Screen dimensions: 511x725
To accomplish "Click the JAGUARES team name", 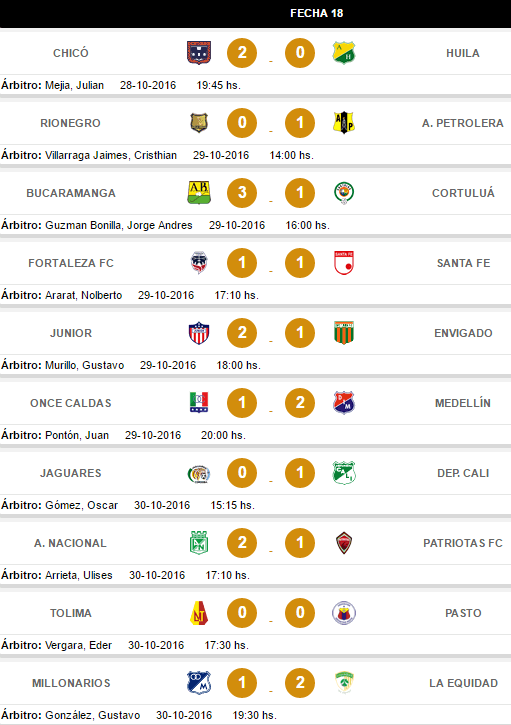I will 70,473.
